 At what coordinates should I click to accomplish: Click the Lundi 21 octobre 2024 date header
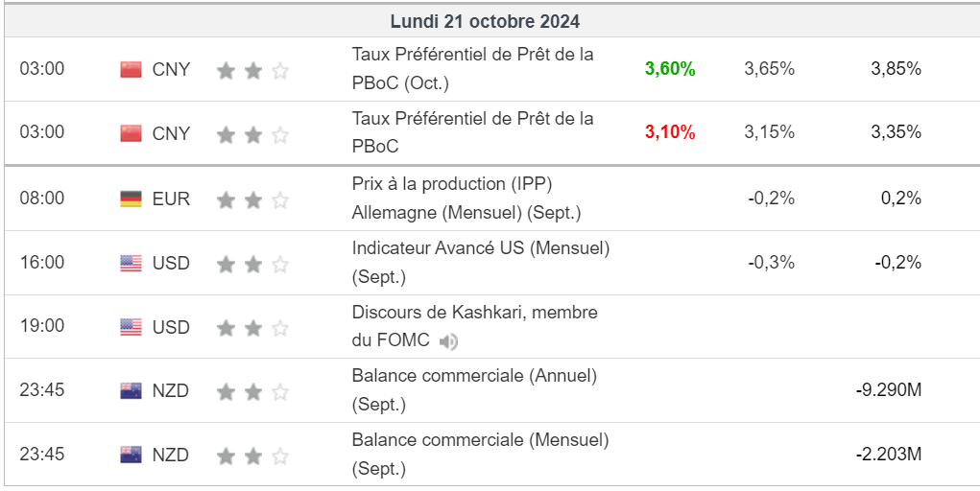[x=485, y=21]
